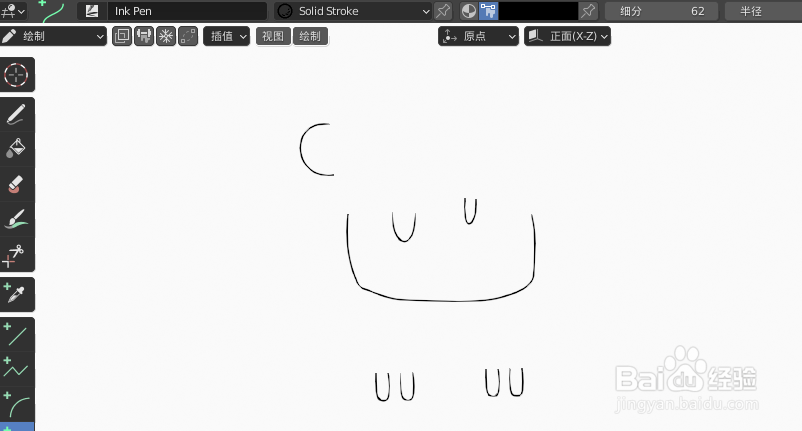
Task: Open the 正面(X-Z) drawing plane dropdown
Action: click(x=567, y=36)
